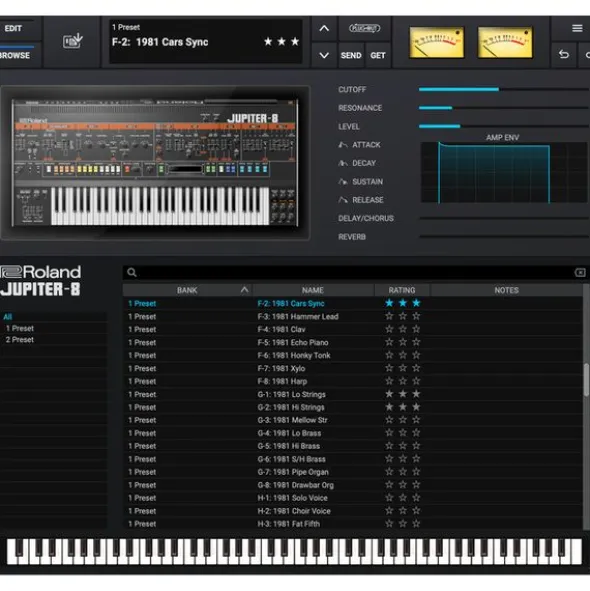Select the SUSTAIN envelope icon
Viewport: 590px width, 591px height.
343,182
